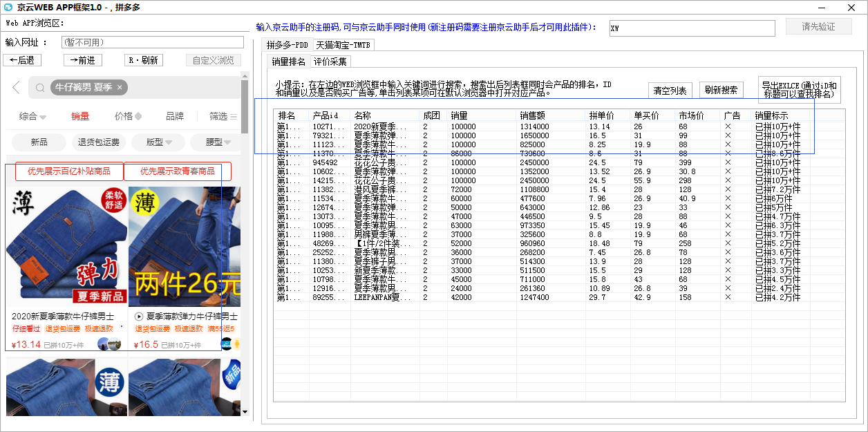Click the ←后退 browser button
Image resolution: width=868 pixels, height=432 pixels.
click(x=22, y=60)
